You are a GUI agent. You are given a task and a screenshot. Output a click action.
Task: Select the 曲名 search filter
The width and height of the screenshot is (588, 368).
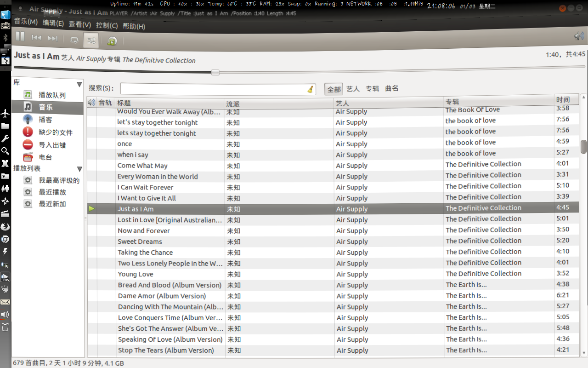click(x=392, y=88)
